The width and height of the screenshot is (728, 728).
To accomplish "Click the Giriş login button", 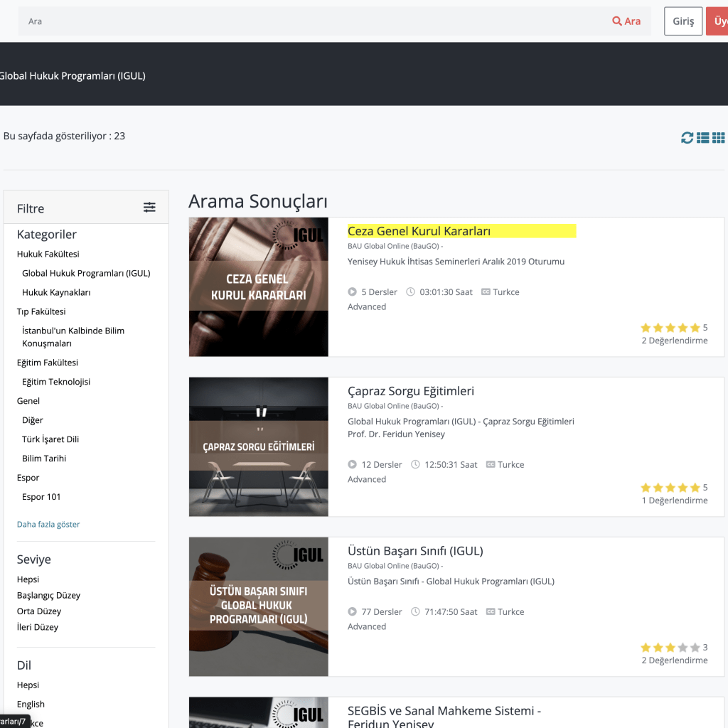I will (x=682, y=21).
